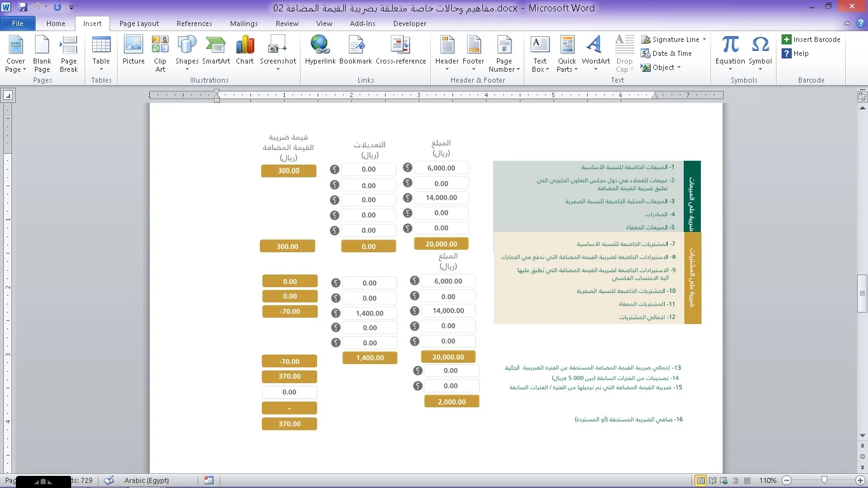The image size is (868, 488).
Task: Open the File tab
Action: click(18, 24)
